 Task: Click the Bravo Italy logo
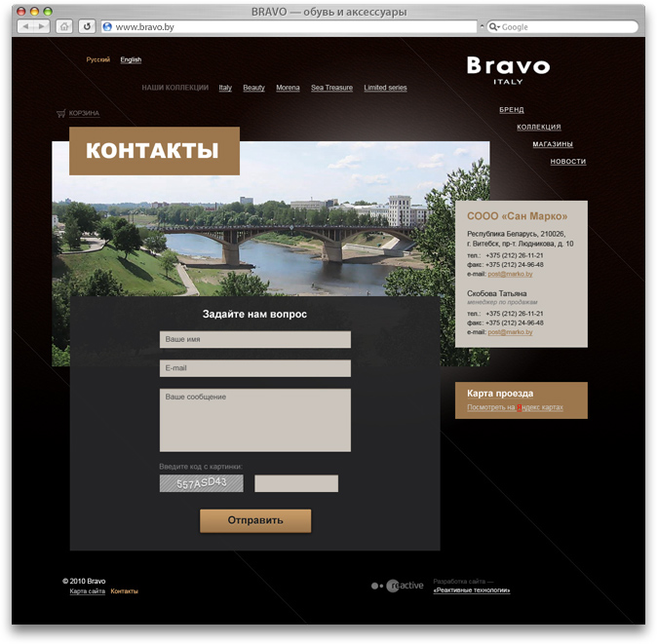coord(508,70)
